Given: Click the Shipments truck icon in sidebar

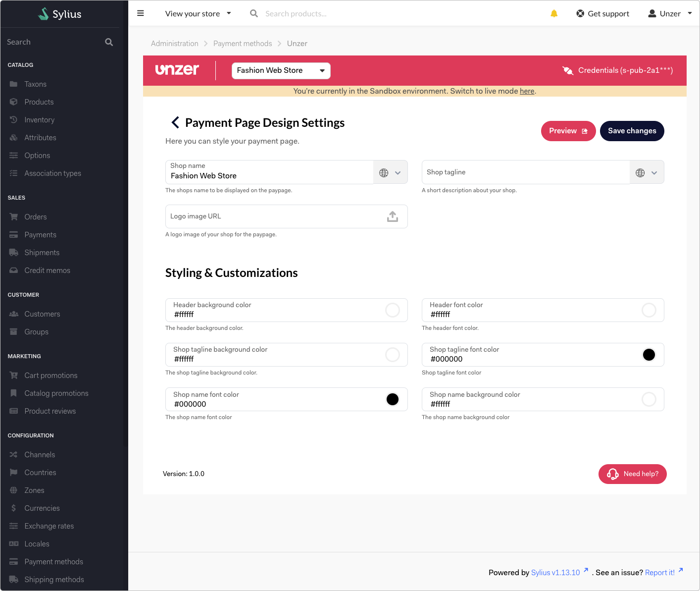Looking at the screenshot, I should (x=14, y=253).
